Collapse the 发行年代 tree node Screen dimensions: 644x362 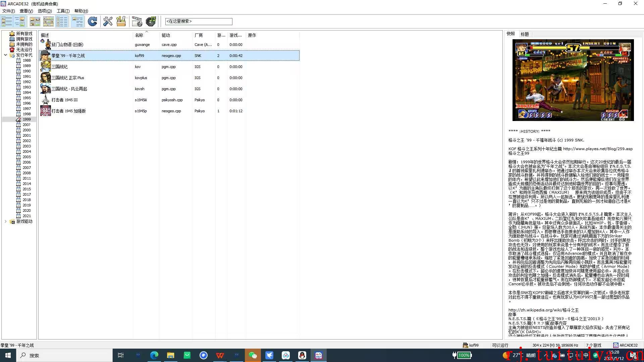point(5,55)
